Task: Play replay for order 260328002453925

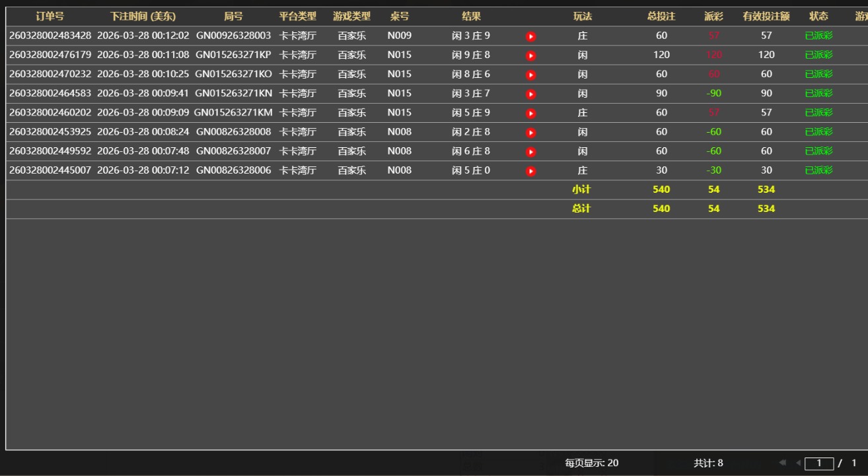Action: pos(530,131)
